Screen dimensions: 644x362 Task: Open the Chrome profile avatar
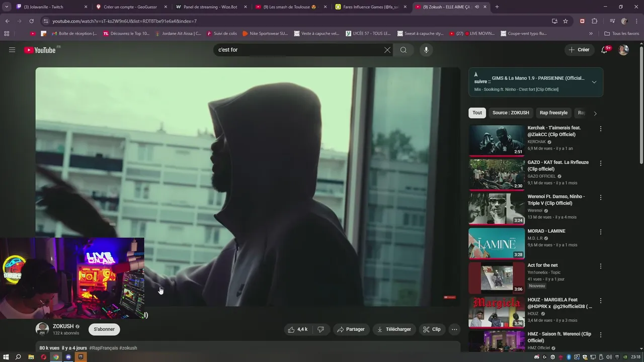pos(624,21)
